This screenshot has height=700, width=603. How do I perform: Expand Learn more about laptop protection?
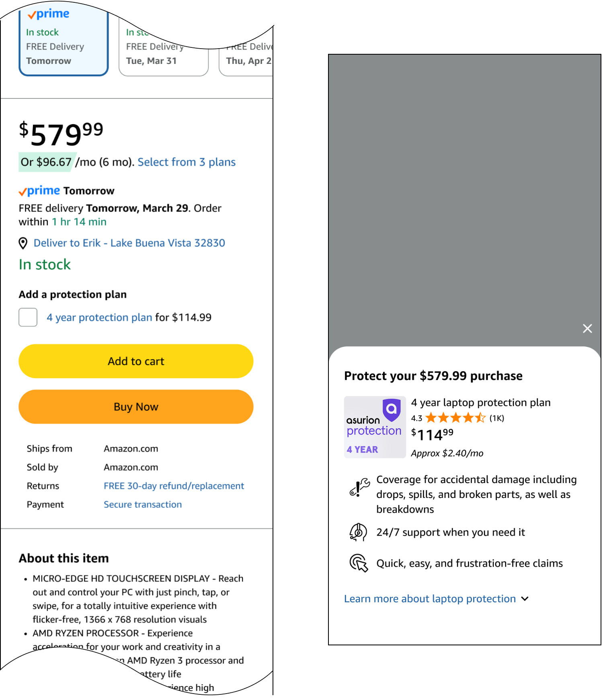point(429,599)
